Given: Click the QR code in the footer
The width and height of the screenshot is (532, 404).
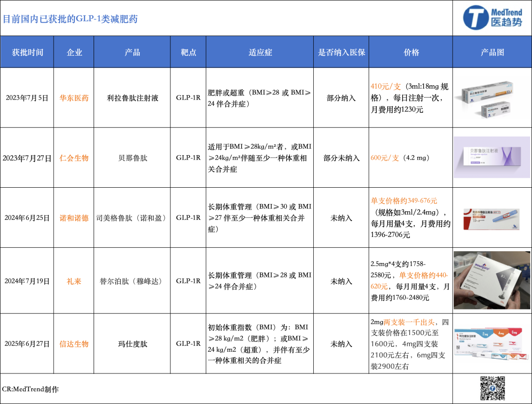Looking at the screenshot, I should (492, 388).
